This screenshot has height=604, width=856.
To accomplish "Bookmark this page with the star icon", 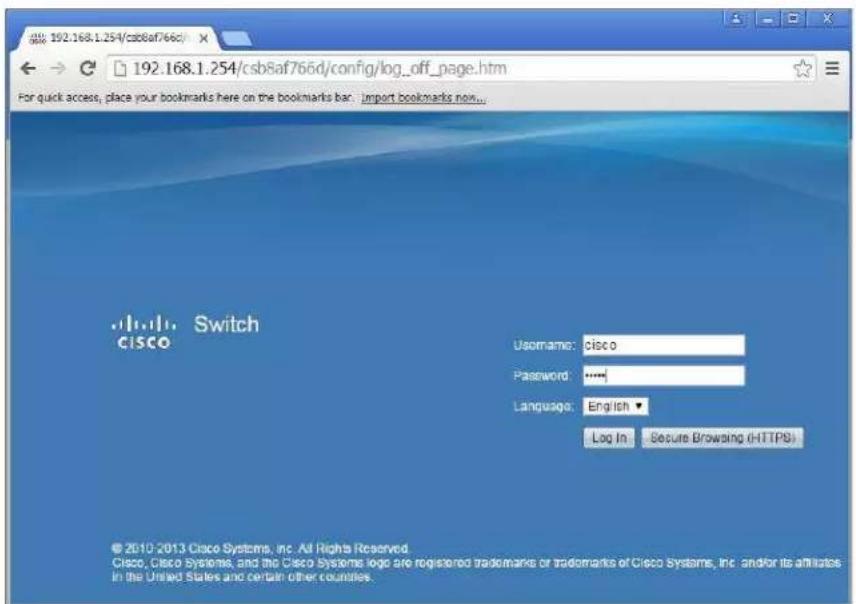I will (x=802, y=68).
